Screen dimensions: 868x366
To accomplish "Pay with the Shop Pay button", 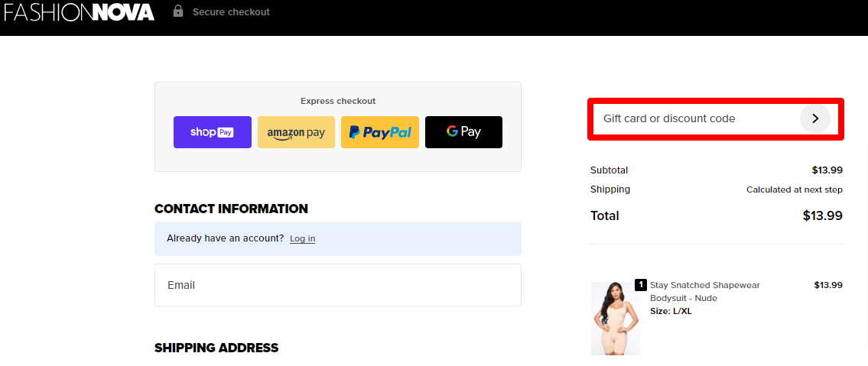I will click(x=213, y=132).
